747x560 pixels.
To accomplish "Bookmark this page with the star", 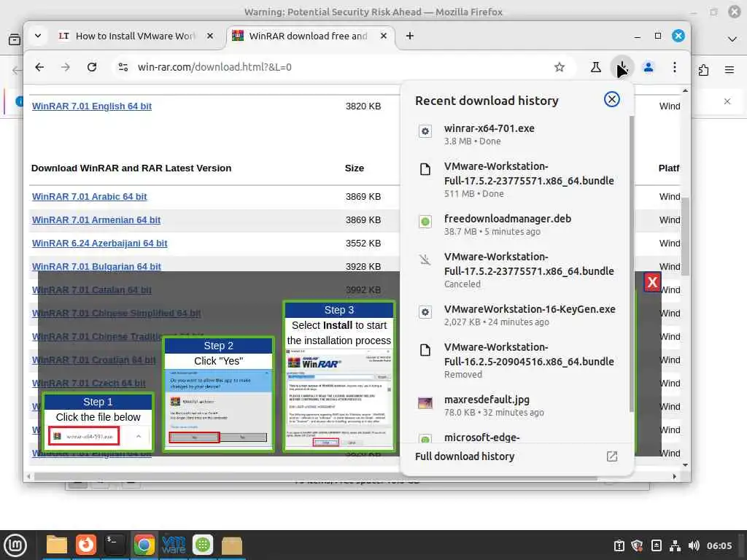I will click(560, 67).
